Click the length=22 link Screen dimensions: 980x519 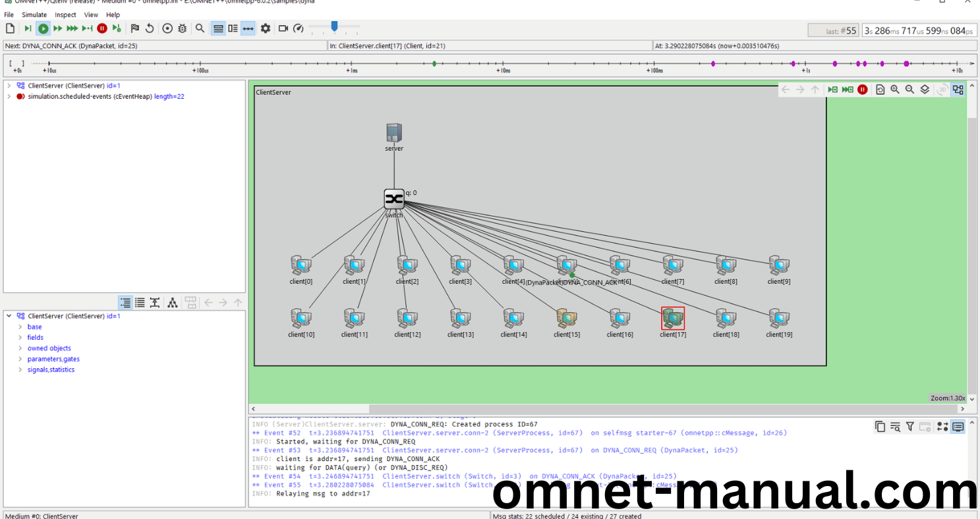pos(169,96)
